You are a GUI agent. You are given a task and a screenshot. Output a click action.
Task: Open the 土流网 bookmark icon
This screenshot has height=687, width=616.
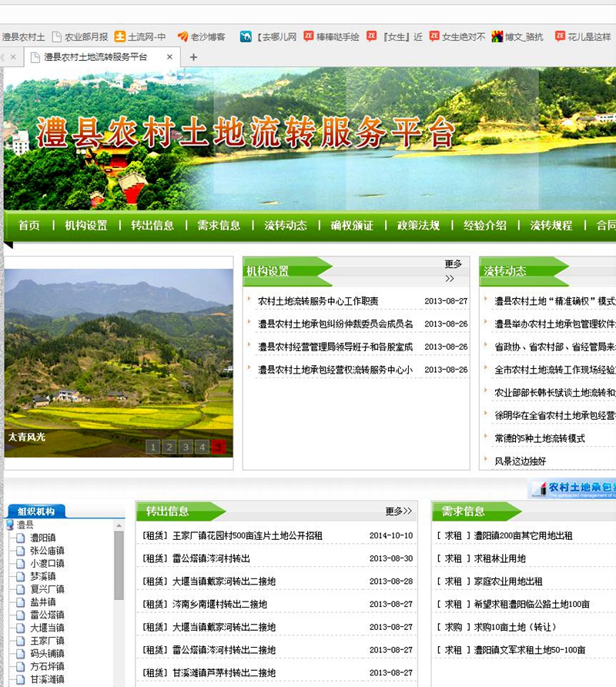(119, 36)
